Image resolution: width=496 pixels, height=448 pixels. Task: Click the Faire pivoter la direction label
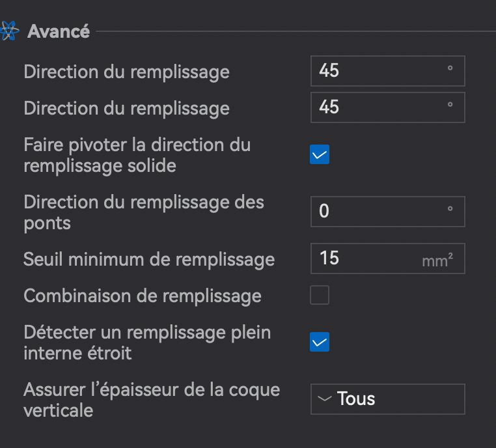coord(137,155)
